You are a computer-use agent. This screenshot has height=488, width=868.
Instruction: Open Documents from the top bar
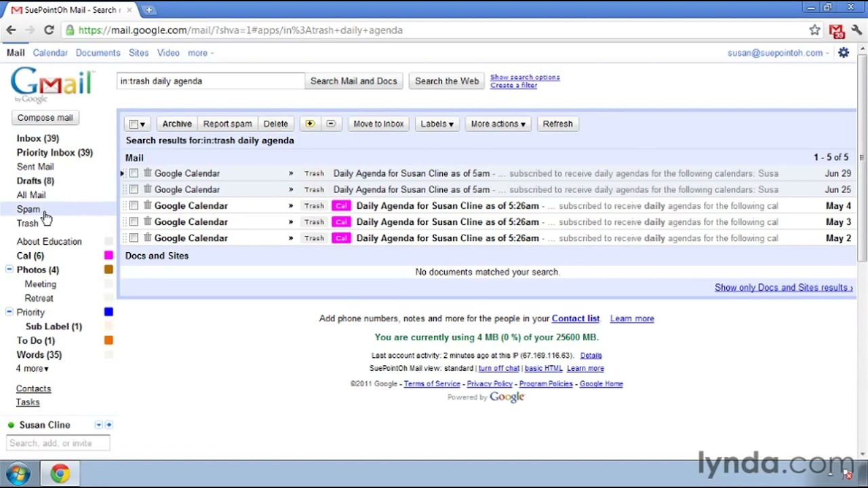(98, 53)
